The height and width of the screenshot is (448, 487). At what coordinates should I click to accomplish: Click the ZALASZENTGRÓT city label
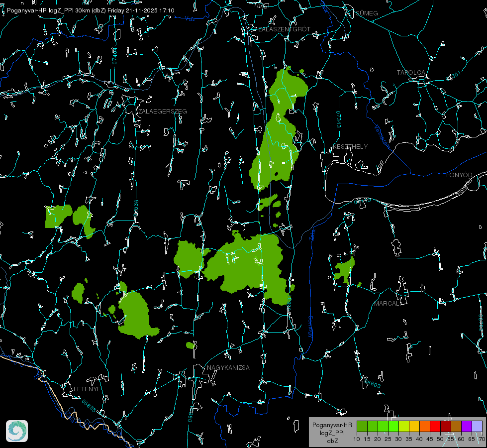(x=284, y=29)
